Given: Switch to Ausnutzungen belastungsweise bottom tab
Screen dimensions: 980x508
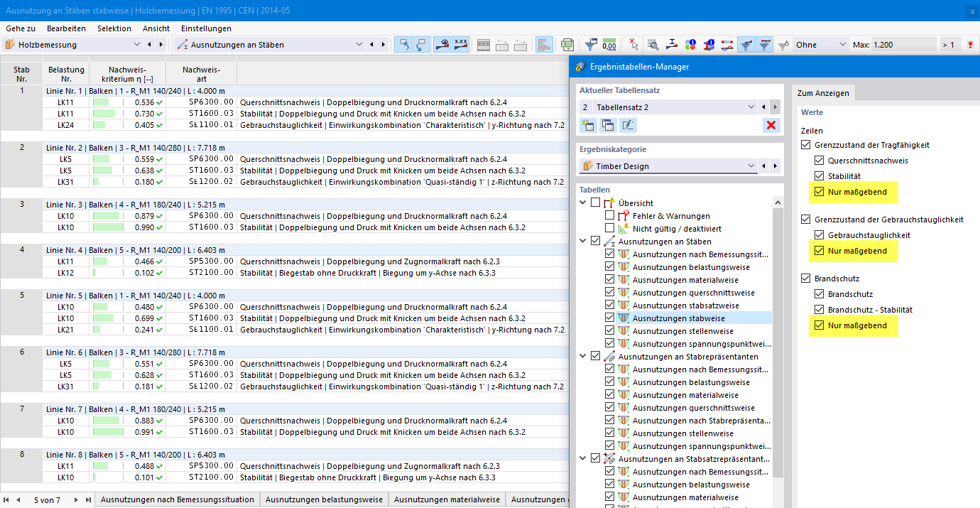Looking at the screenshot, I should (324, 499).
